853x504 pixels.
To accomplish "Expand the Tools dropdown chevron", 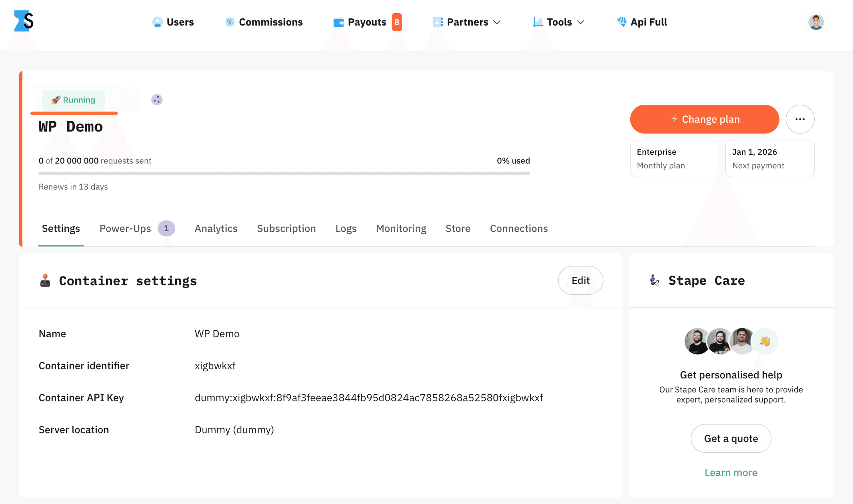I will (x=580, y=22).
